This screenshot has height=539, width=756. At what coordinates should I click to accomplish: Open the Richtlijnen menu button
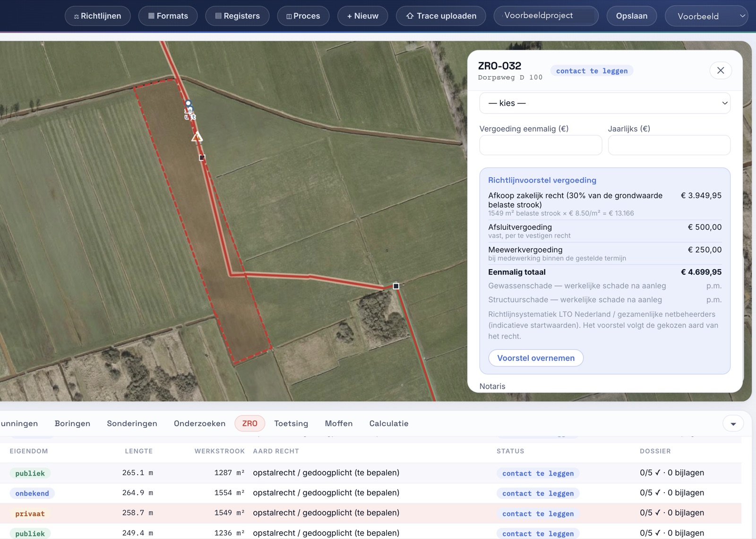pyautogui.click(x=97, y=16)
